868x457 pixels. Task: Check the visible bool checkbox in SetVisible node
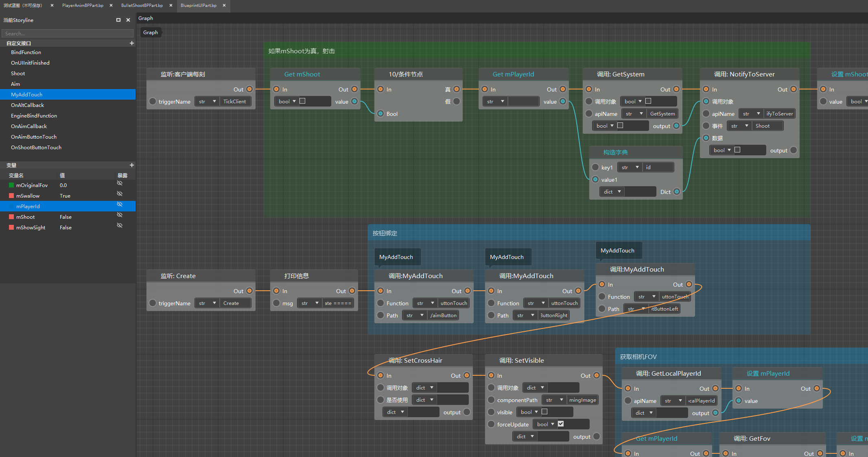tap(544, 412)
